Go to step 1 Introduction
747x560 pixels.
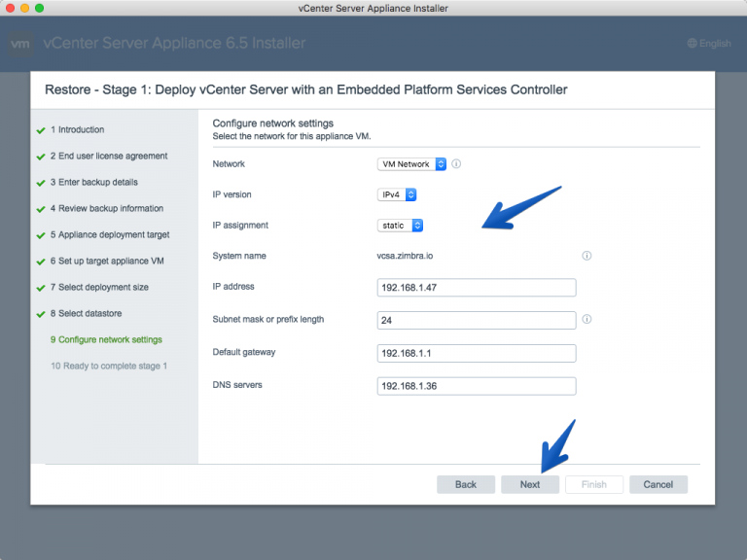point(77,129)
